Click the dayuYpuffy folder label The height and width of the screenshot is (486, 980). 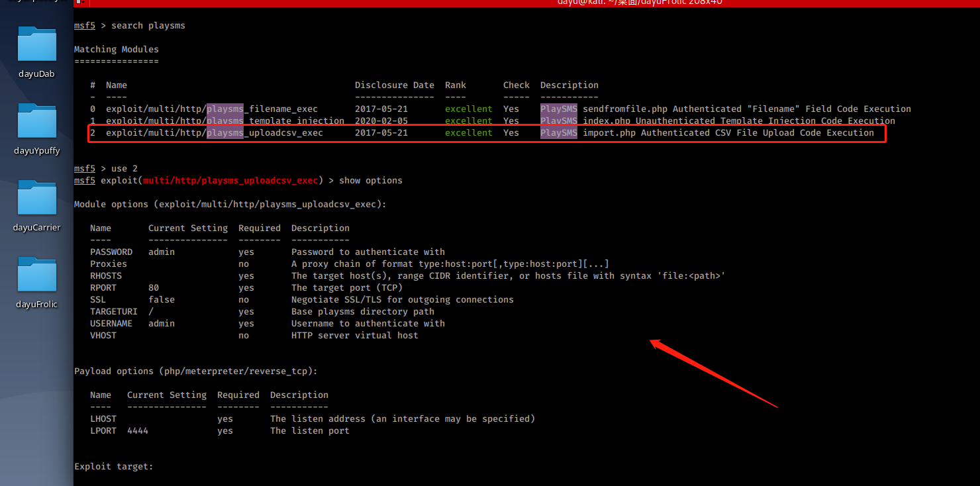coord(36,151)
